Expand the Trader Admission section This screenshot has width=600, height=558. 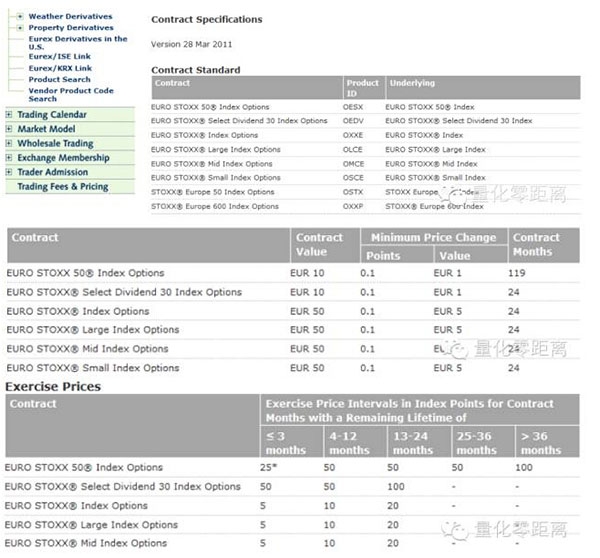9,172
